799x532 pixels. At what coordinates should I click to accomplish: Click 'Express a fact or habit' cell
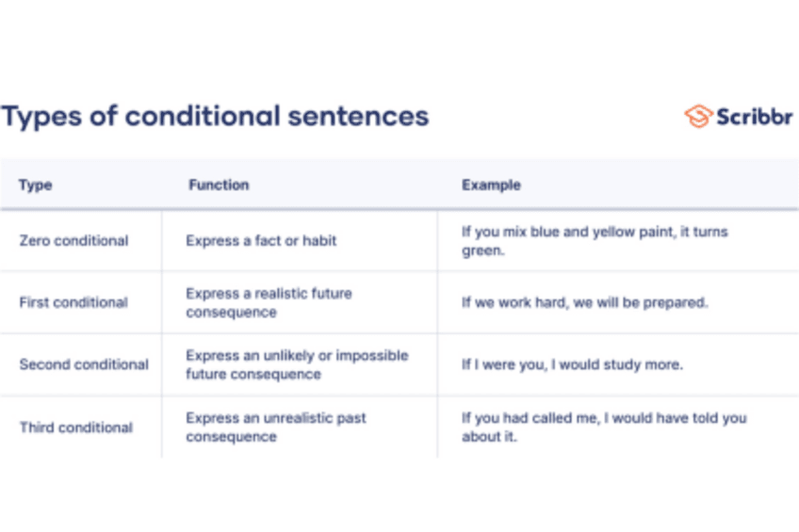[x=261, y=241]
